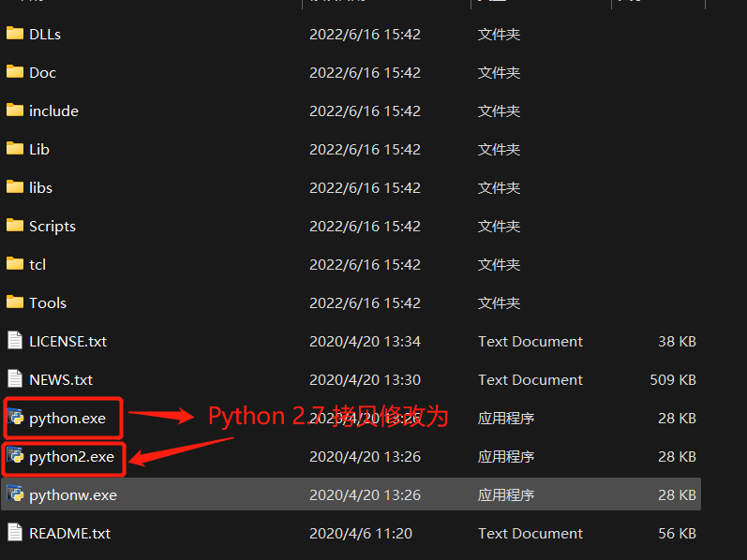Select the file name include
The width and height of the screenshot is (747, 560).
[x=53, y=111]
